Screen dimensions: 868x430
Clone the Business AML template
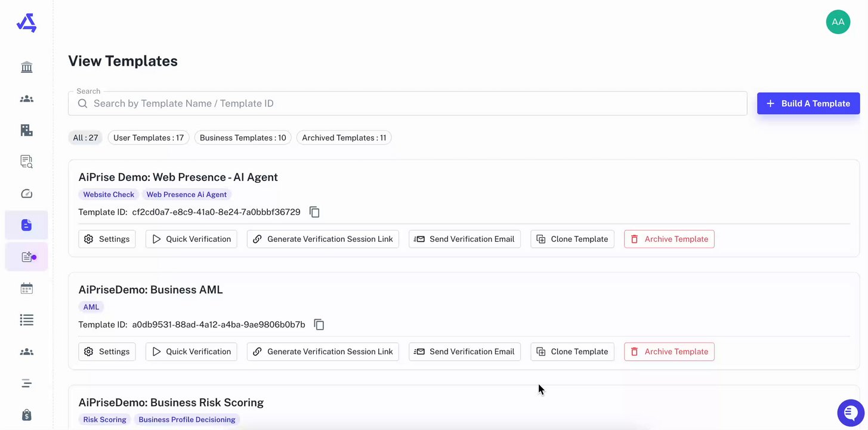(572, 352)
